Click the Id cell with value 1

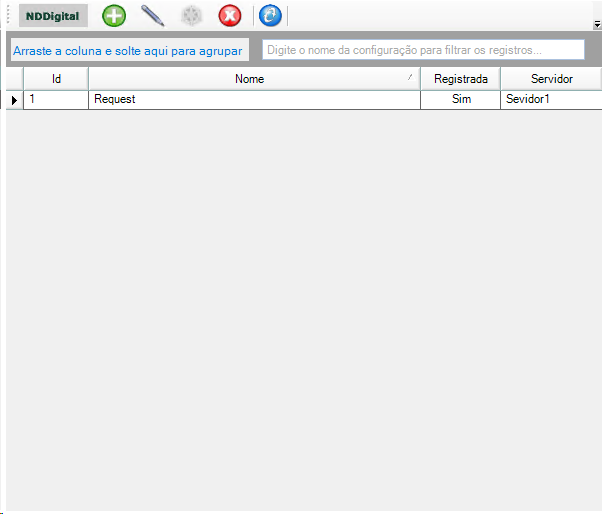click(x=56, y=100)
